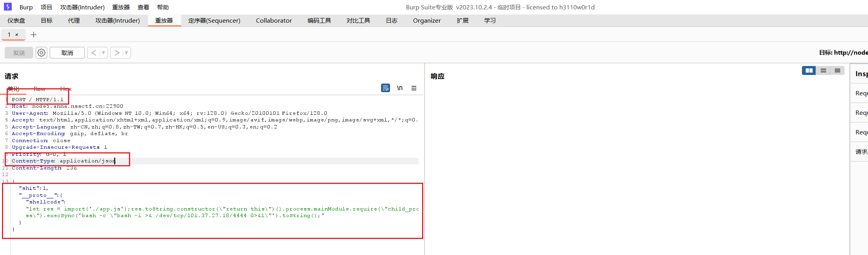The height and width of the screenshot is (255, 868).
Task: Place cursor in Content-Type: application/json line
Action: 64,161
